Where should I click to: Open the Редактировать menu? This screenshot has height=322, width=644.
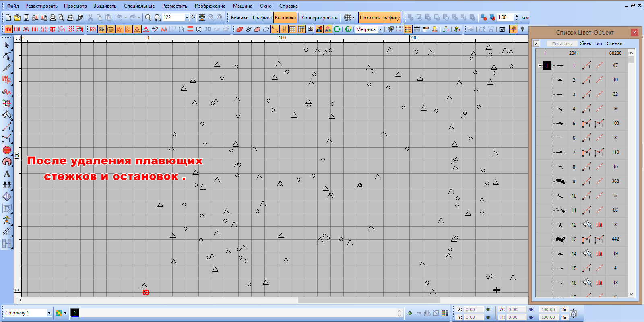(41, 6)
